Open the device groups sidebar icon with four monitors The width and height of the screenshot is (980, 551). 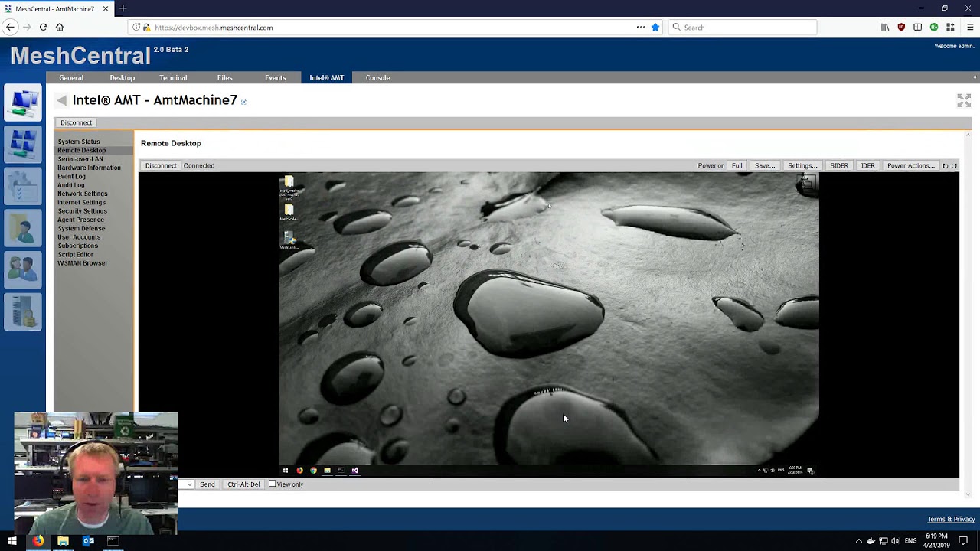point(23,145)
